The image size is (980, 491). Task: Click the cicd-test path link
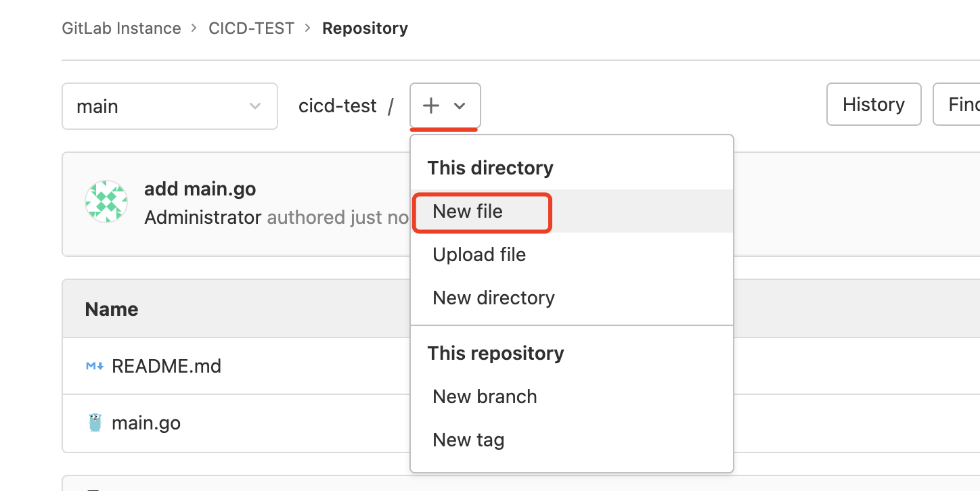click(337, 106)
